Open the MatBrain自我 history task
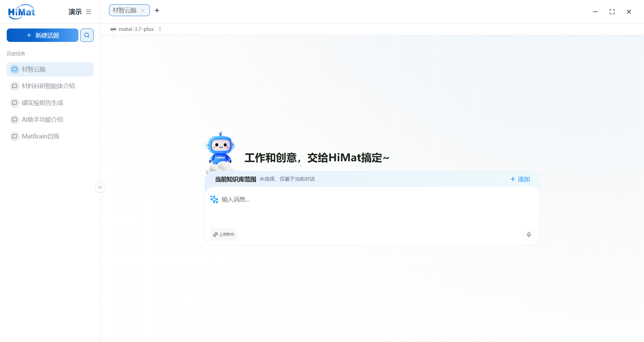This screenshot has height=342, width=644. 50,136
